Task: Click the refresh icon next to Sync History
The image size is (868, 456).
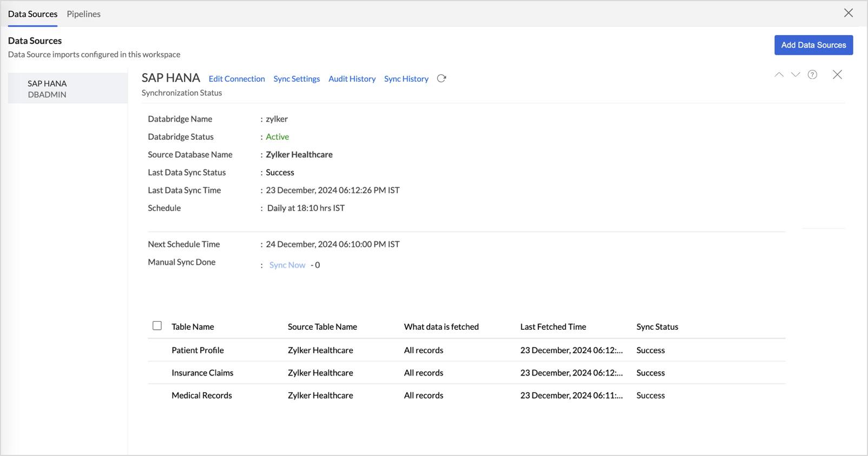Action: pos(442,79)
